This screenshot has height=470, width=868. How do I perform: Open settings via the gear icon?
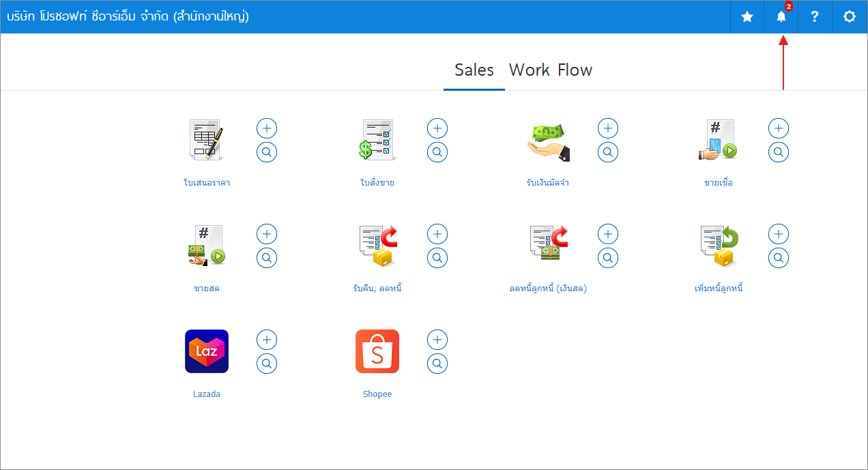pos(850,17)
